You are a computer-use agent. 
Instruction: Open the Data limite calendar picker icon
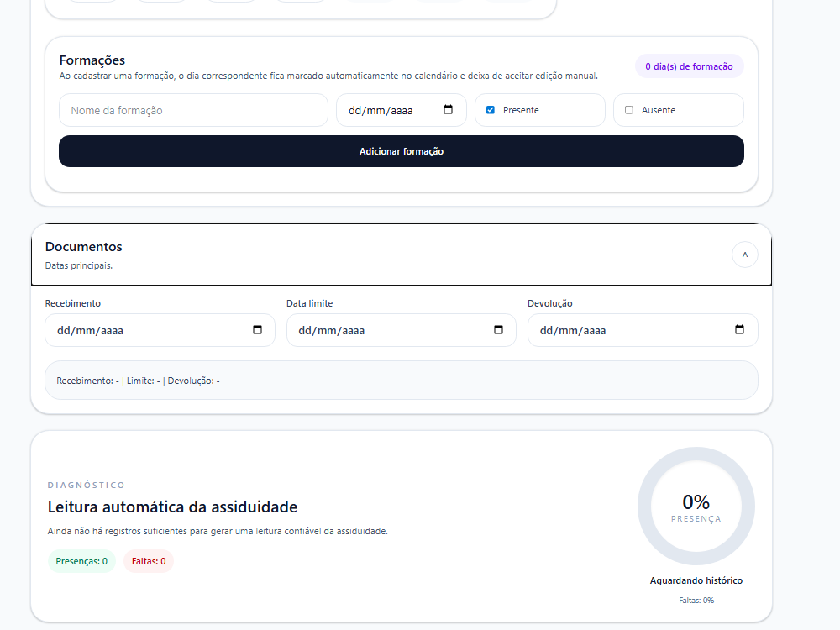tap(498, 330)
